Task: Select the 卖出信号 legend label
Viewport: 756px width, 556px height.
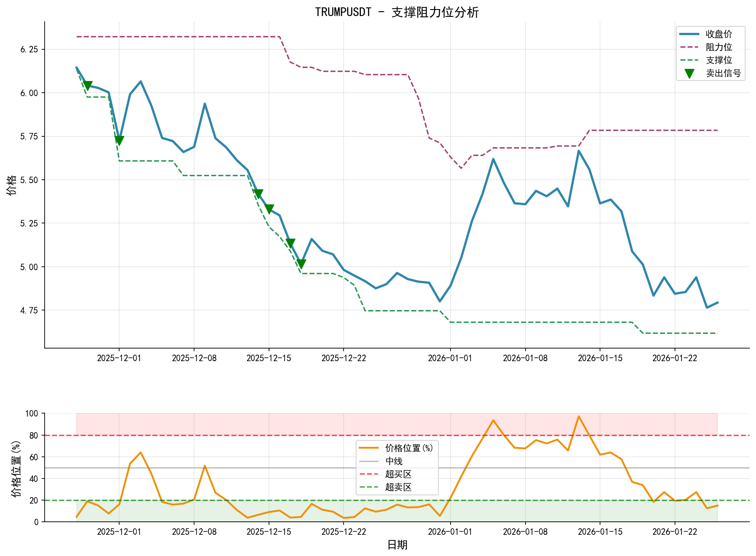Action: (723, 73)
